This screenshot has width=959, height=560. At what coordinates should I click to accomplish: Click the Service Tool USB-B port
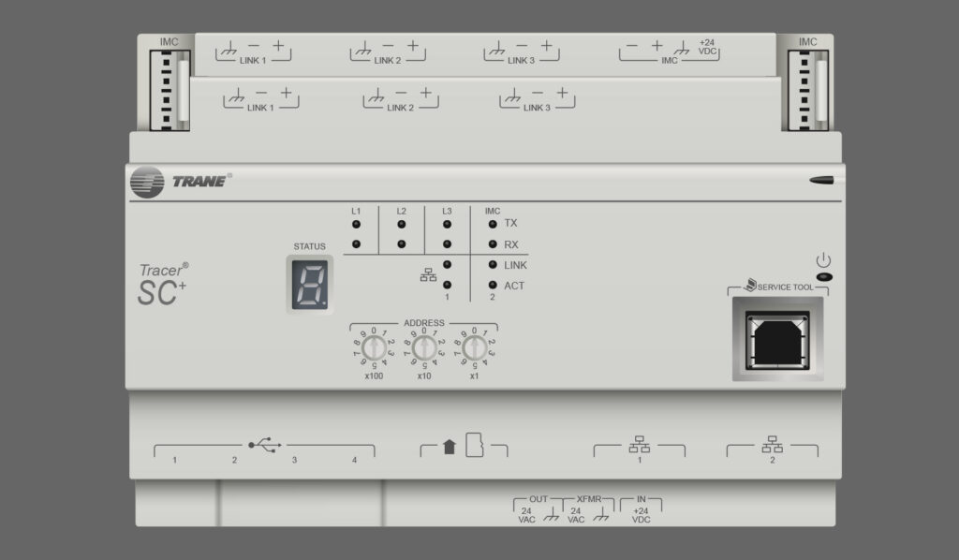click(777, 340)
